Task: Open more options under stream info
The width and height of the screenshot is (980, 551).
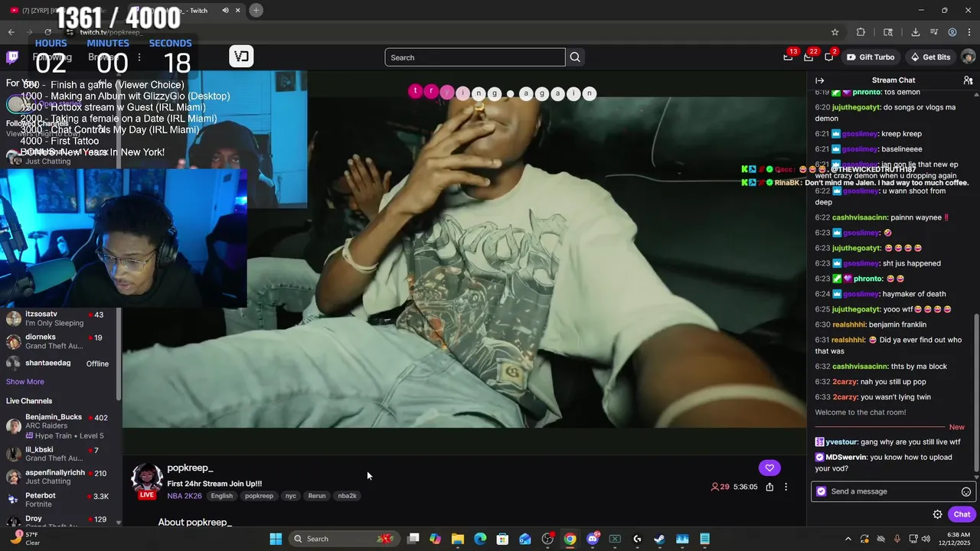Action: click(x=786, y=487)
